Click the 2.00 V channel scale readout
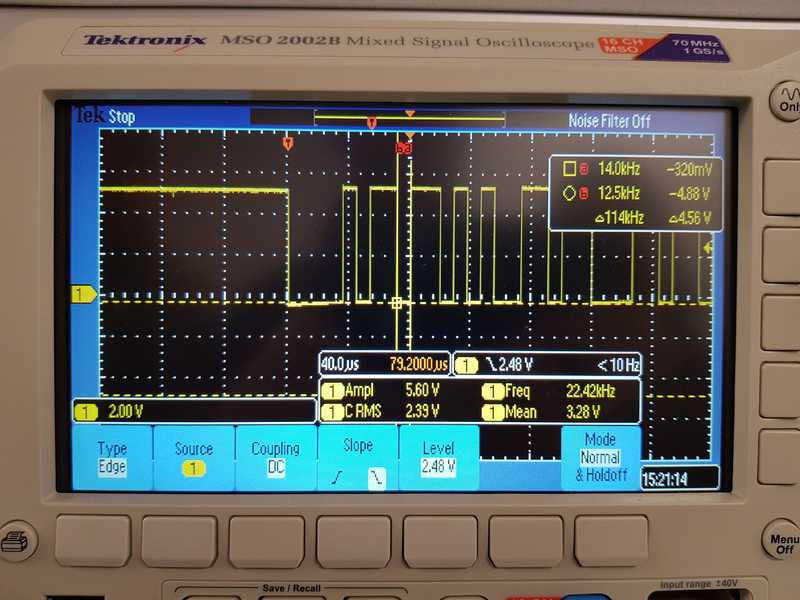This screenshot has height=600, width=800. click(125, 411)
